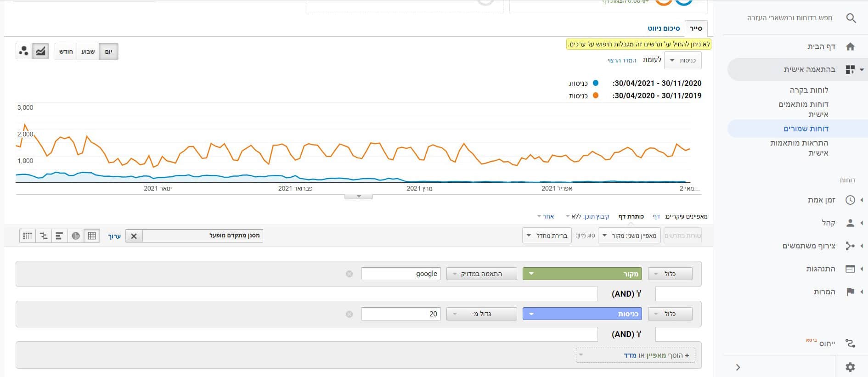Click the ערוך edit filter link
The image size is (868, 377).
click(x=114, y=236)
